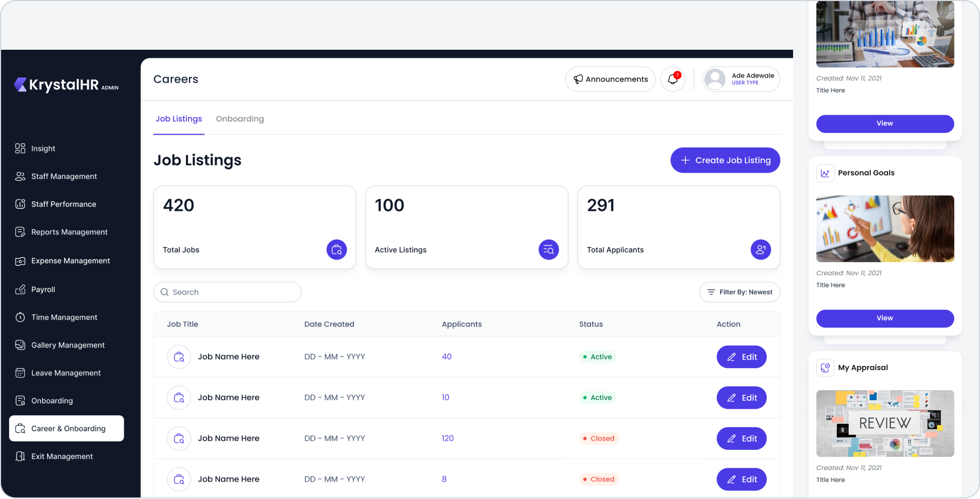The width and height of the screenshot is (980, 499).
Task: Click the Total Applicants card icon
Action: (761, 250)
